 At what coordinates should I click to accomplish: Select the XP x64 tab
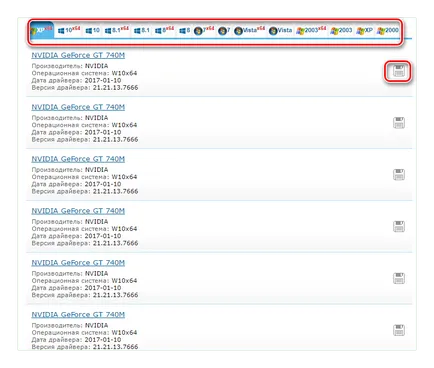[42, 30]
